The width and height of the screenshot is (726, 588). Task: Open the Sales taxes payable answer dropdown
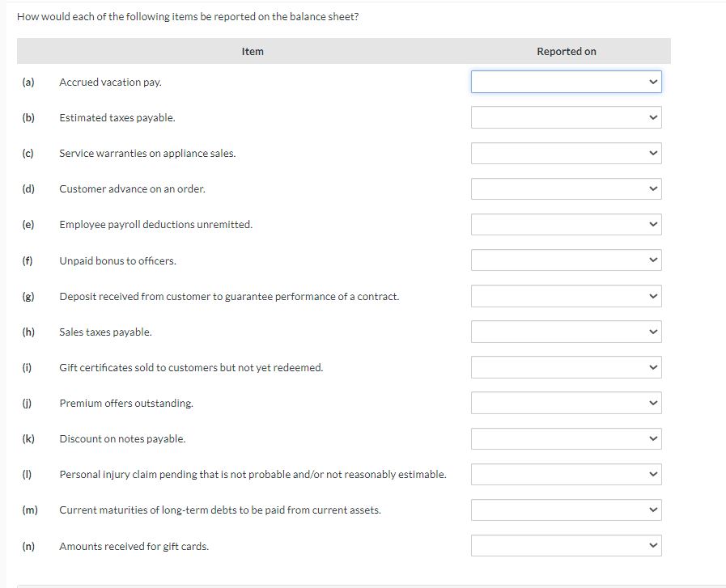565,332
